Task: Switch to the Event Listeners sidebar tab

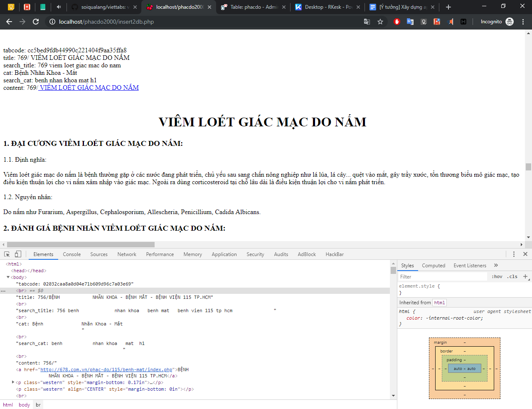Action: [470, 266]
